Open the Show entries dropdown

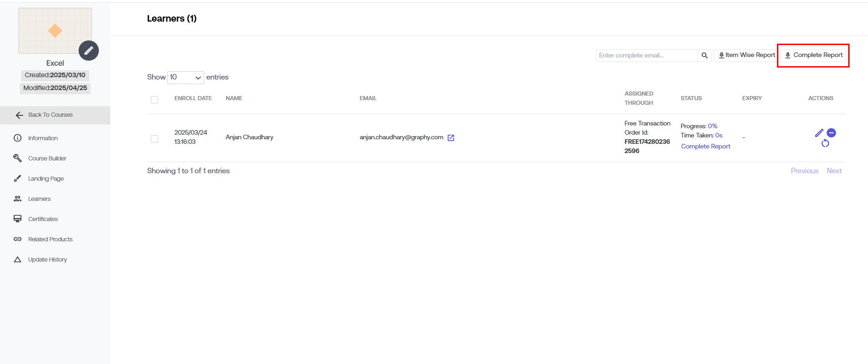click(186, 77)
